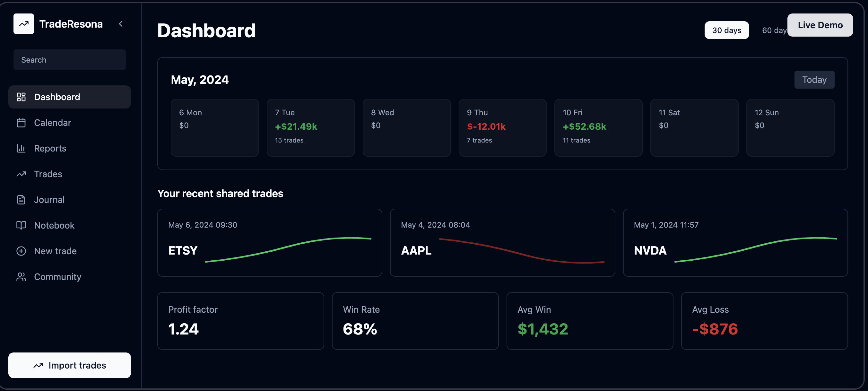Screen dimensions: 868x391
Task: Expand Friday's +$52.68k trades card
Action: [598, 127]
